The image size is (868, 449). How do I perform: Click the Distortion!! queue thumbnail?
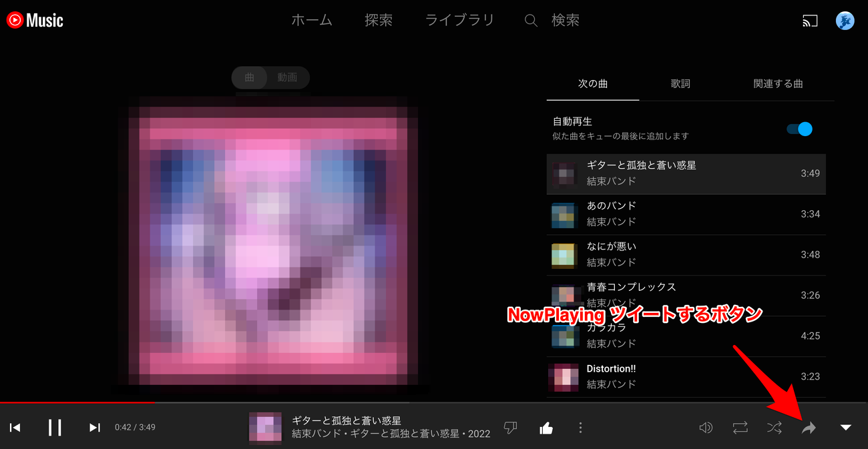click(564, 377)
